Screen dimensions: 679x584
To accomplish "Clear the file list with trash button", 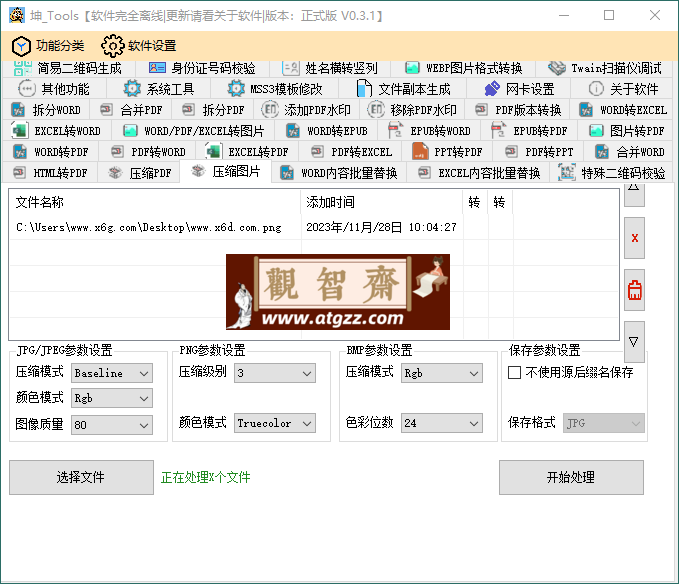I will coord(634,290).
